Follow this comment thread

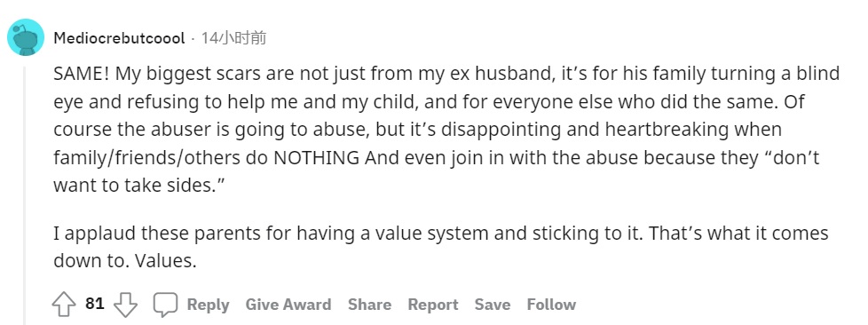pos(551,305)
